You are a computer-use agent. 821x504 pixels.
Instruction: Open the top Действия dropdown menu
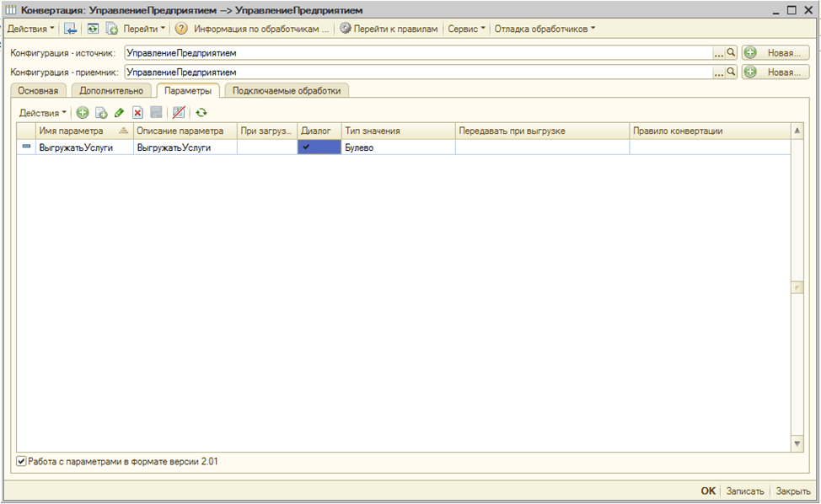click(30, 29)
